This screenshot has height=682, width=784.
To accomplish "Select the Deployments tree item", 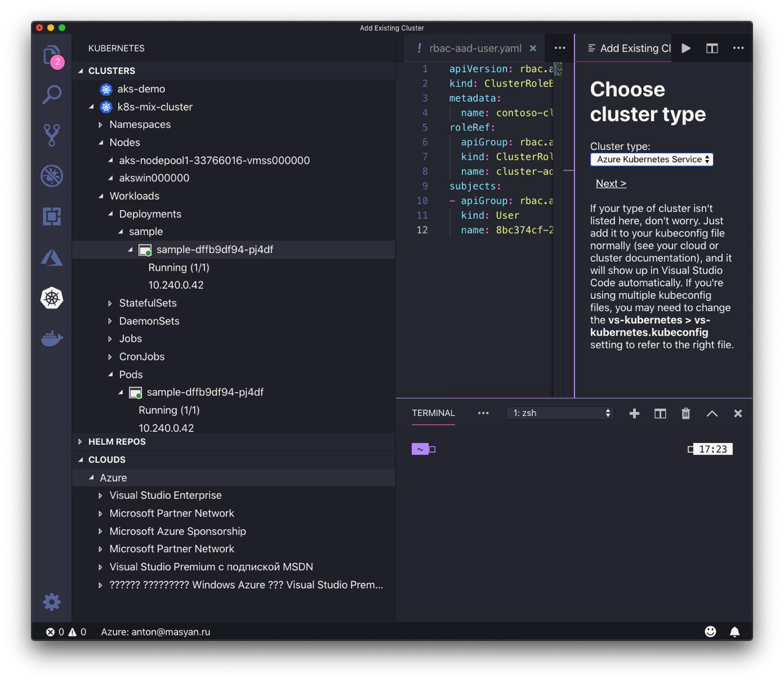I will (x=150, y=214).
